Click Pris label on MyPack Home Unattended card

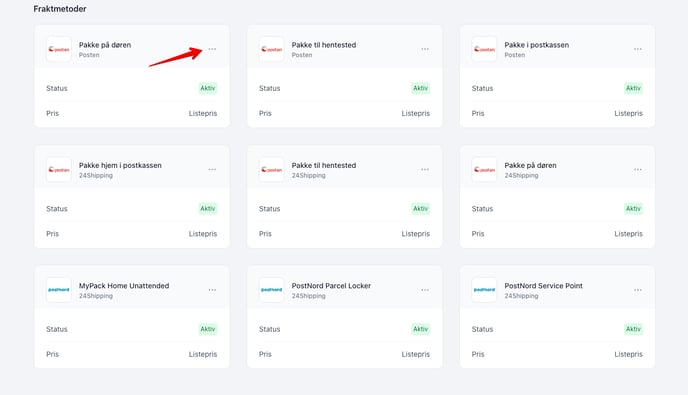pos(52,354)
